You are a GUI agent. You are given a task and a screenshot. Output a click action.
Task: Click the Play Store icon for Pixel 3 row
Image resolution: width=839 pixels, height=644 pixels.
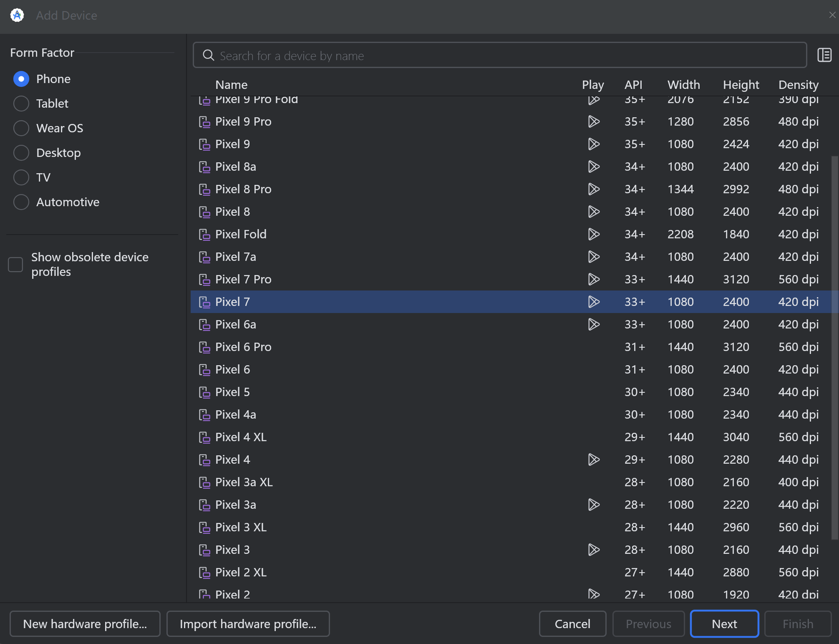tap(594, 550)
